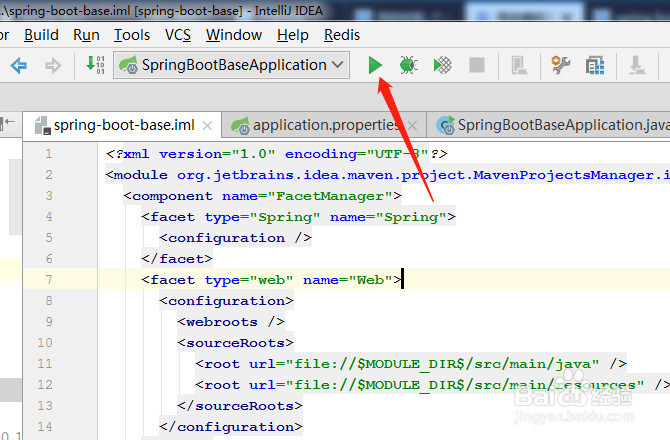Collapse the side panel using hide arrow

[8, 123]
